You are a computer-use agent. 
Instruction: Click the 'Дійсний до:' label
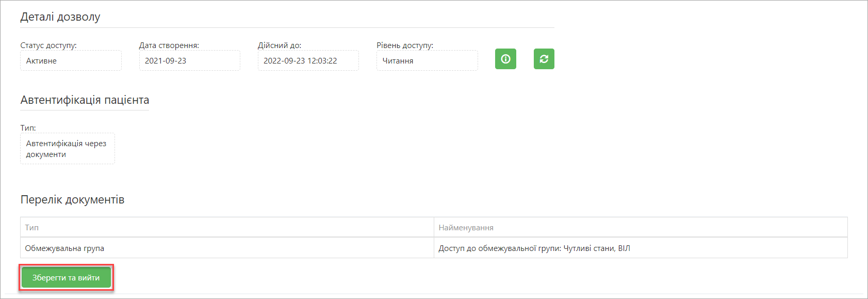click(280, 45)
